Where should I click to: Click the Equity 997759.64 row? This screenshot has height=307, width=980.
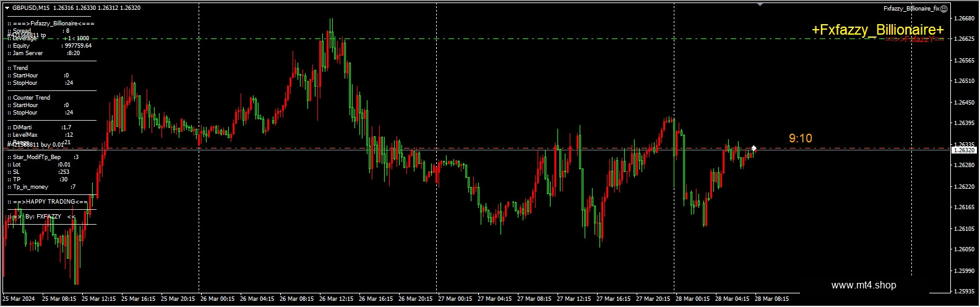click(49, 46)
